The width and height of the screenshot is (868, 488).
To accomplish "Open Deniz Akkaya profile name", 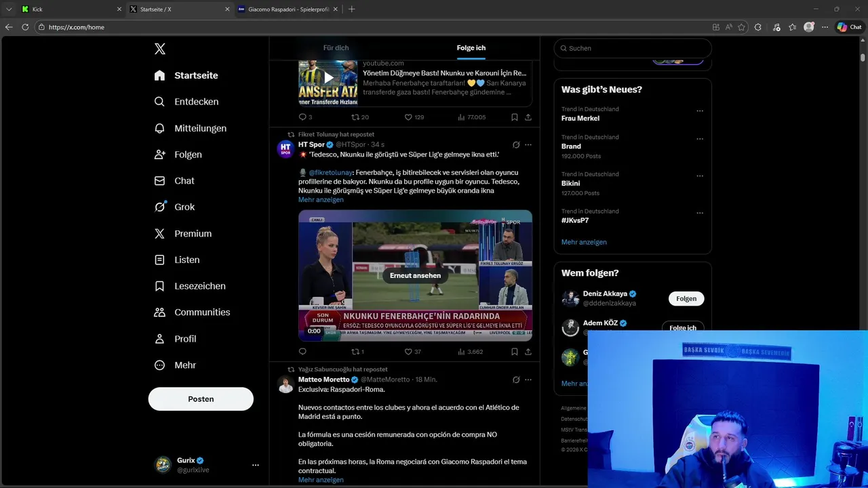I will click(605, 294).
